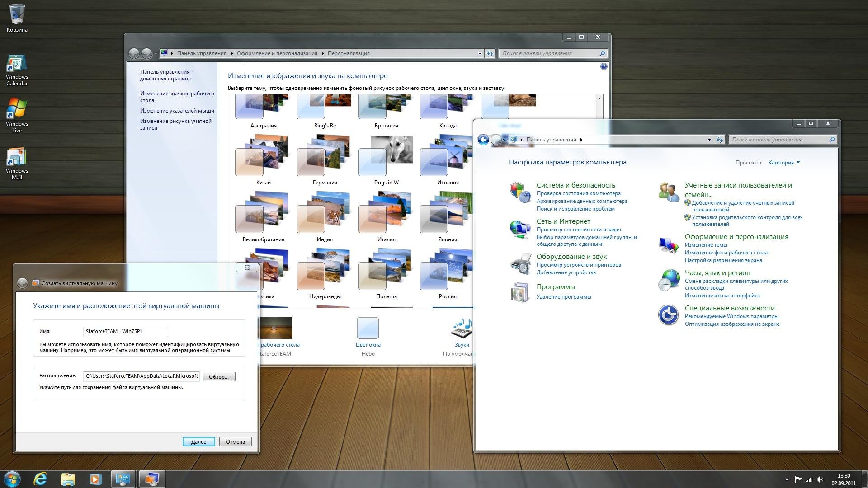
Task: Click the Clock, Language and Region icon
Action: (x=668, y=280)
